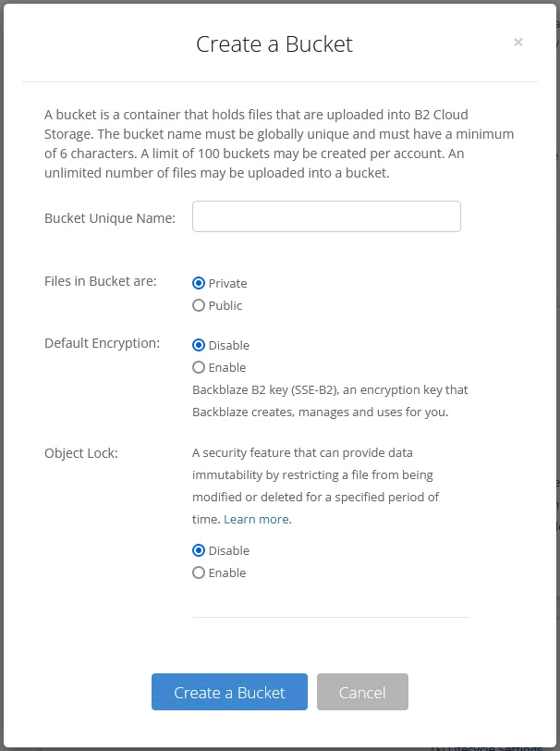Click the Bucket Unique Name text field
The height and width of the screenshot is (751, 560).
click(326, 216)
